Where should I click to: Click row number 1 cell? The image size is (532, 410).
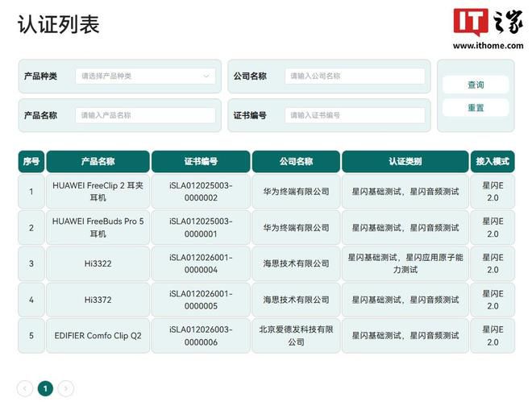pyautogui.click(x=31, y=192)
